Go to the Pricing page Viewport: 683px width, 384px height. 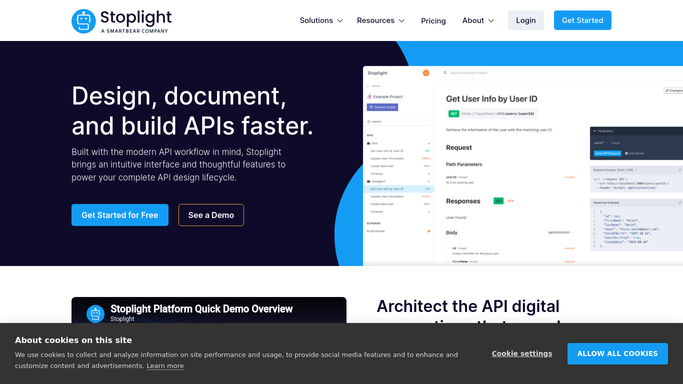[433, 20]
